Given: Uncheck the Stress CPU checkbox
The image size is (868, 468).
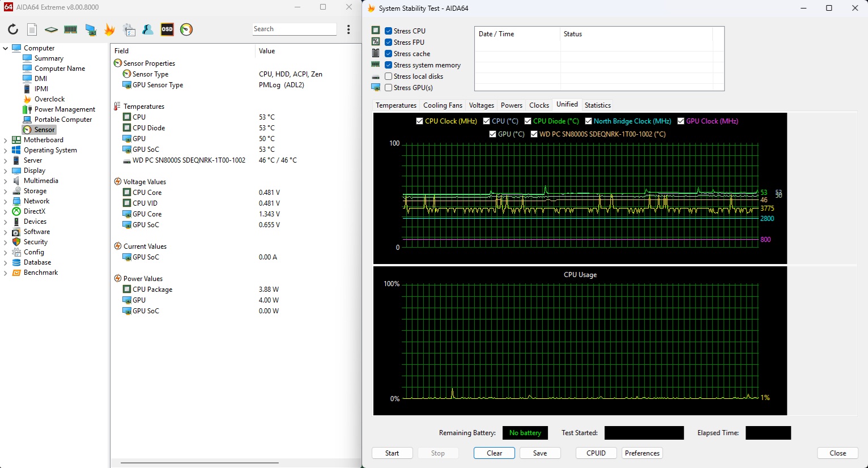Looking at the screenshot, I should point(389,31).
